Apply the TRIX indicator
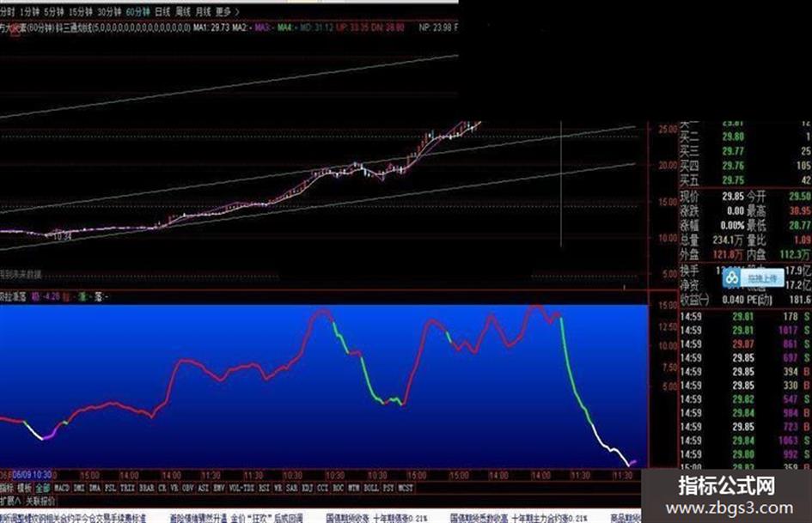812x523 pixels. tap(127, 488)
